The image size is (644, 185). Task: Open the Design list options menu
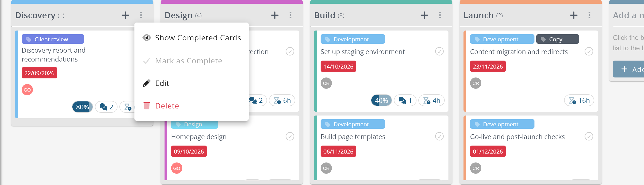290,15
